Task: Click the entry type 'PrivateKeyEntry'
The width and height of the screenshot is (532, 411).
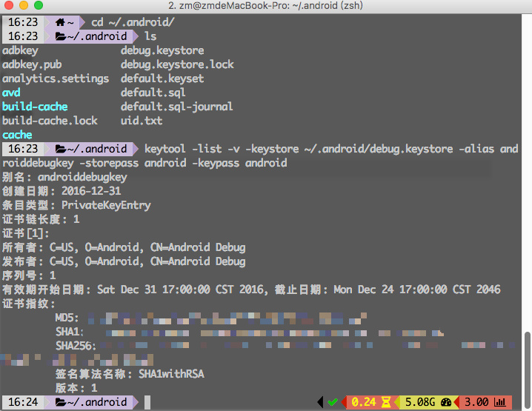Action: click(x=106, y=205)
